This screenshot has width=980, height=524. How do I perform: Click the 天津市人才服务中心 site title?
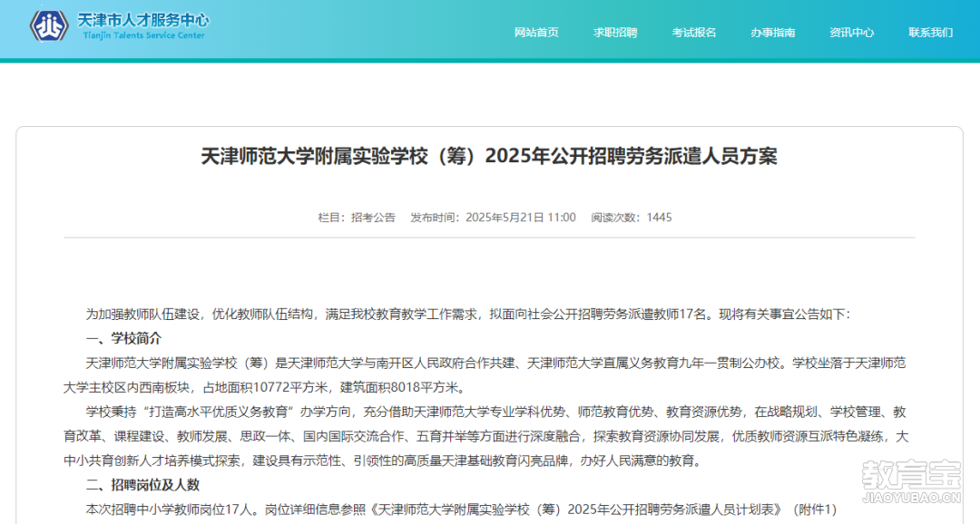[143, 20]
